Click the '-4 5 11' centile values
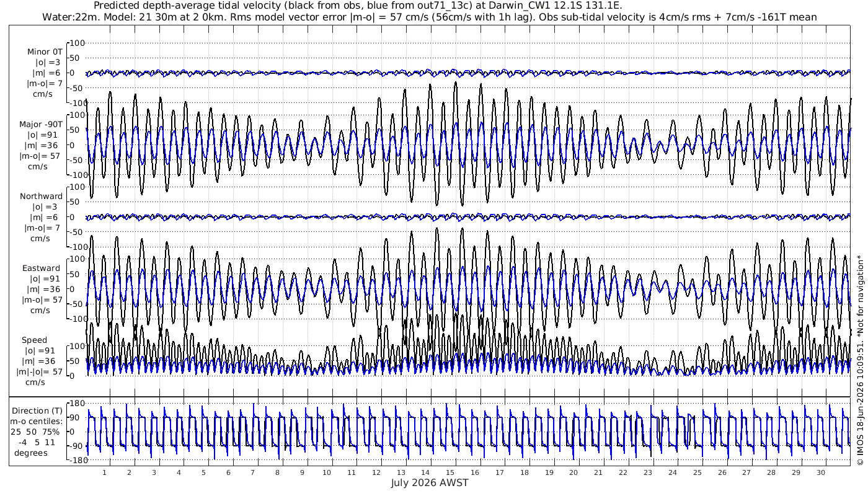 point(37,442)
